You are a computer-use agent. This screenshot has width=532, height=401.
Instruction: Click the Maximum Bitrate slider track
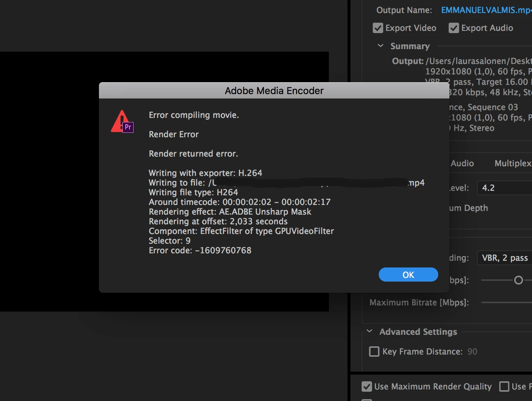(506, 302)
